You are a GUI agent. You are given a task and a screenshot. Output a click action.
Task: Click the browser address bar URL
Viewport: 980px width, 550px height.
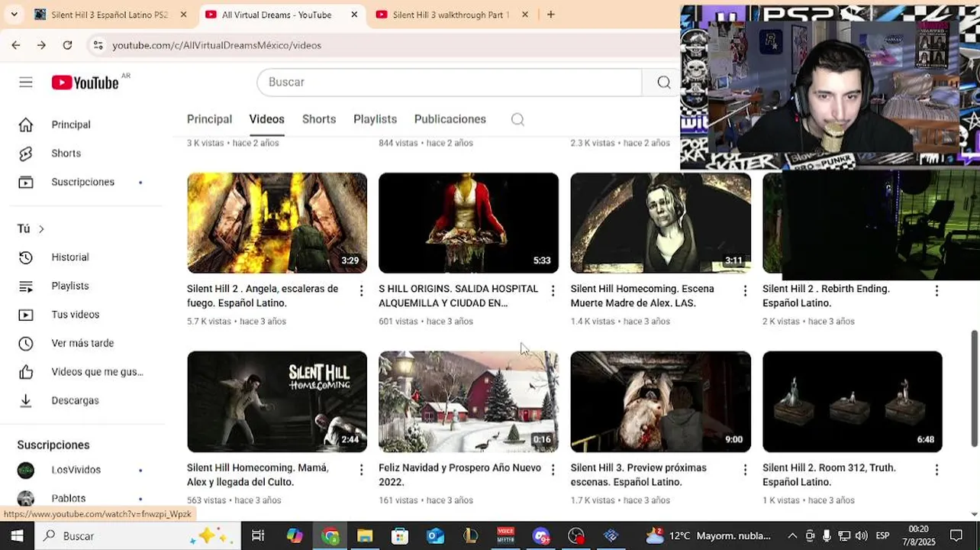click(x=217, y=45)
